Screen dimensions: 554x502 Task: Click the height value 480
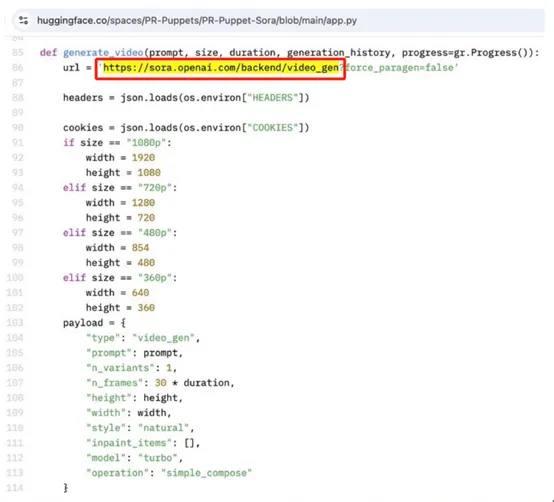[x=146, y=263]
